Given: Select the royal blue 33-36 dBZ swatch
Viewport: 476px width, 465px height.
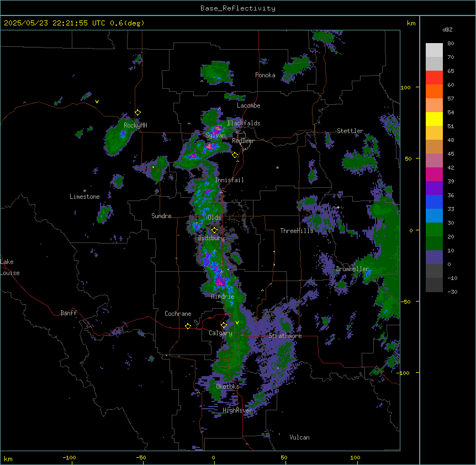Looking at the screenshot, I should tap(434, 202).
